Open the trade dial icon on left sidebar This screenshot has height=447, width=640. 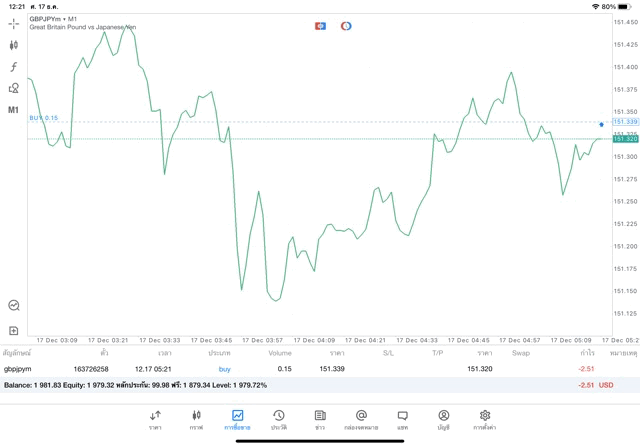coord(14,306)
